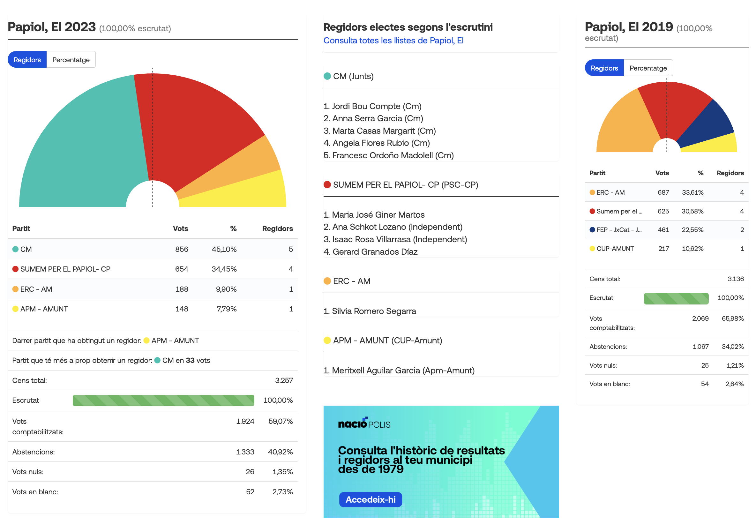Select the Regidors tab in the 2023 panel
This screenshot has width=756, height=532.
click(x=27, y=60)
